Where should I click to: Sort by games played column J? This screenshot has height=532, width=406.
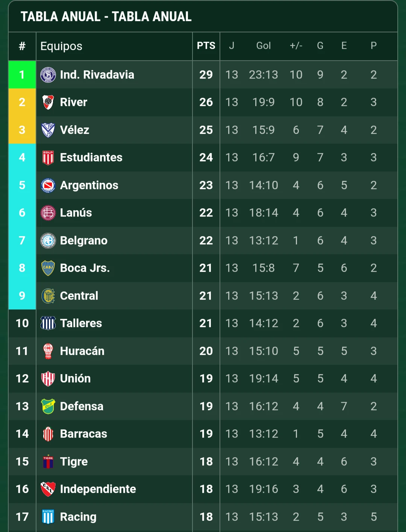(x=232, y=46)
